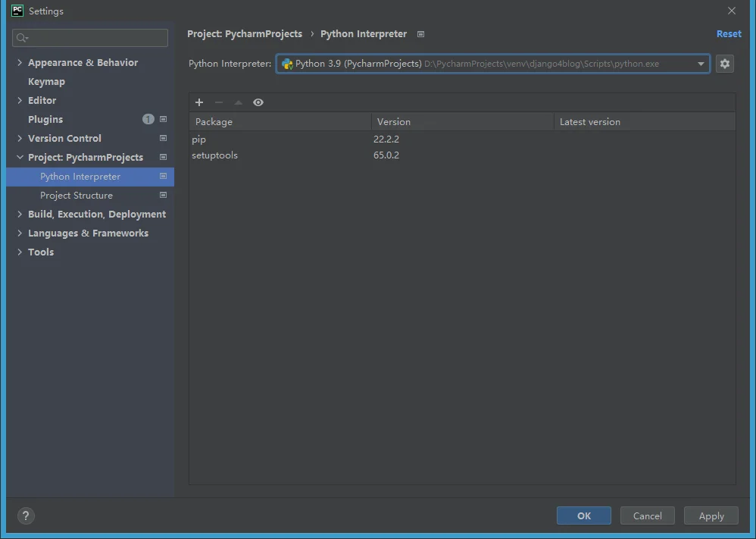
Task: Click the Plugins update count badge
Action: [x=148, y=119]
